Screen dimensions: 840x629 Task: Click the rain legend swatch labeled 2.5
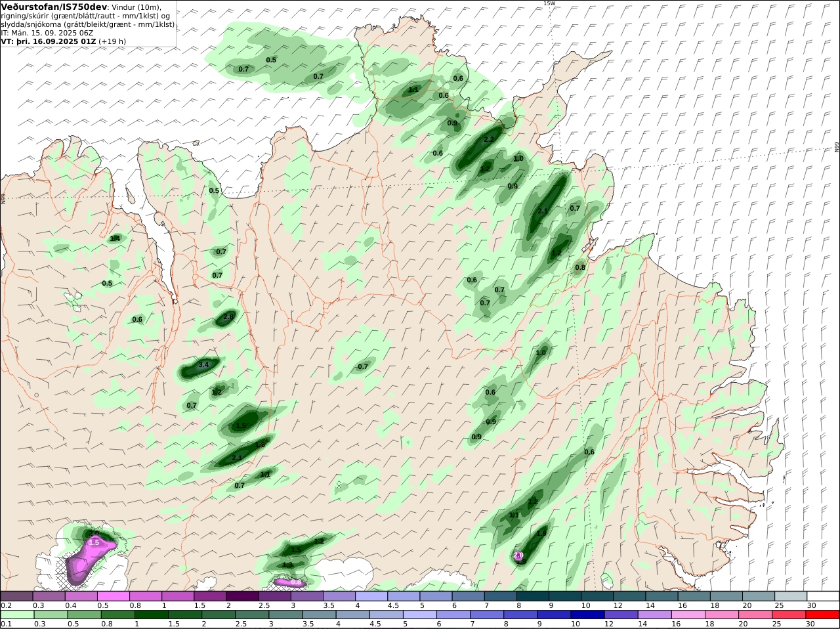pyautogui.click(x=252, y=615)
